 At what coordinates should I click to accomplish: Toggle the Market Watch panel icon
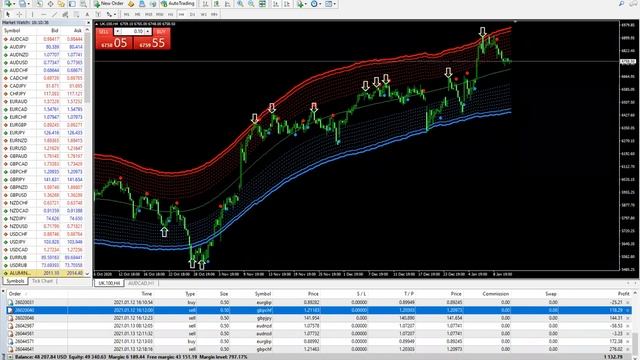click(39, 4)
